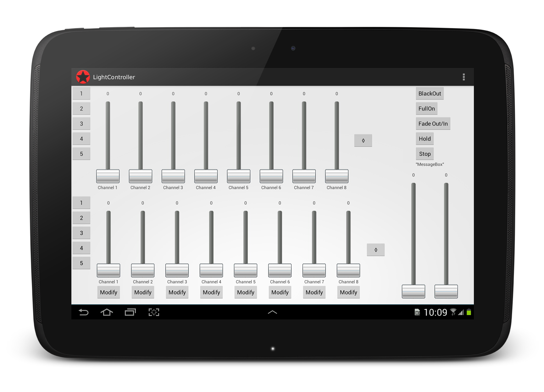This screenshot has width=544, height=392.
Task: Click the right master fader knob
Action: 446,291
